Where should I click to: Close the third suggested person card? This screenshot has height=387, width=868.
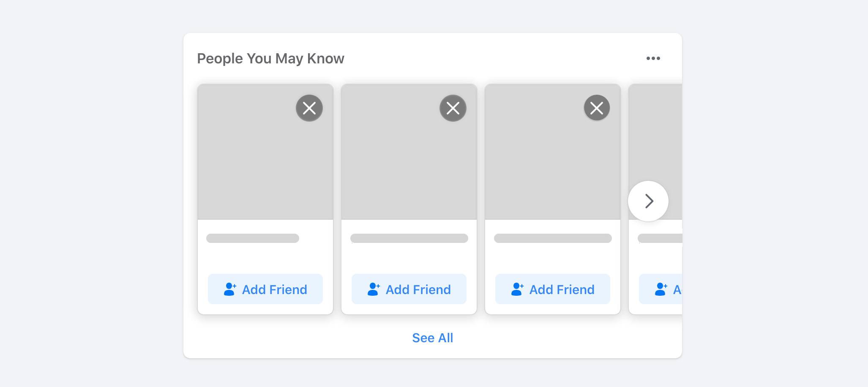597,108
